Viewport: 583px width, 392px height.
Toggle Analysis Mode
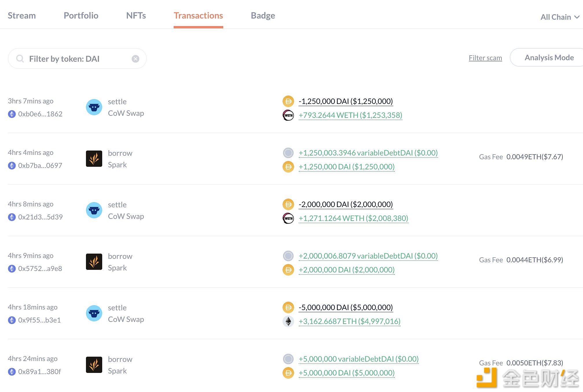coord(549,58)
